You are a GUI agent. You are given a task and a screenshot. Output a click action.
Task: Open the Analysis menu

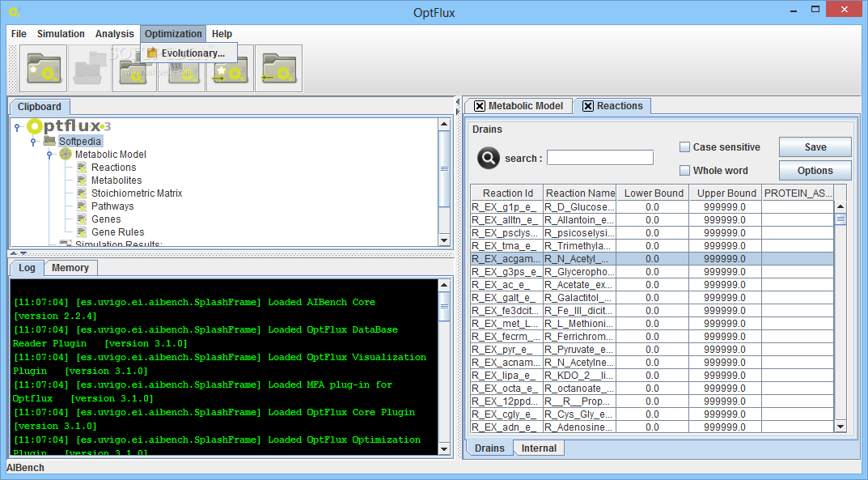[115, 34]
